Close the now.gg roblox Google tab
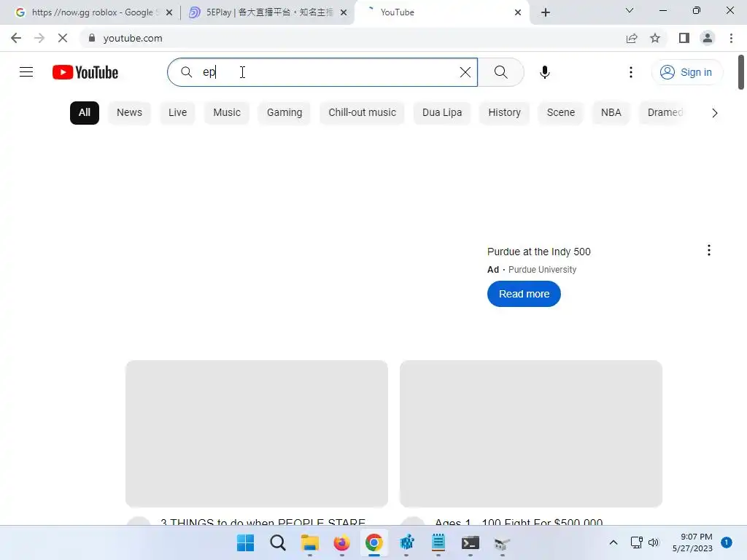Viewport: 747px width, 560px height. 169,12
